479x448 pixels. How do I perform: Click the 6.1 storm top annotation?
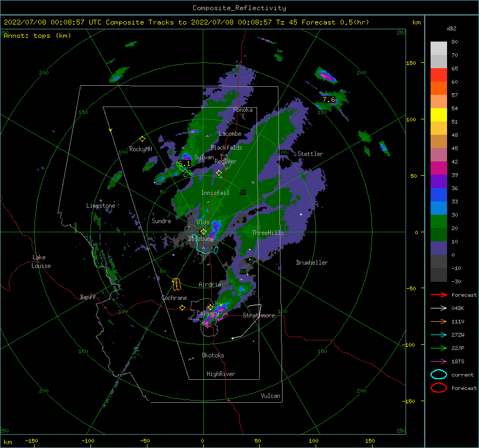(x=184, y=164)
